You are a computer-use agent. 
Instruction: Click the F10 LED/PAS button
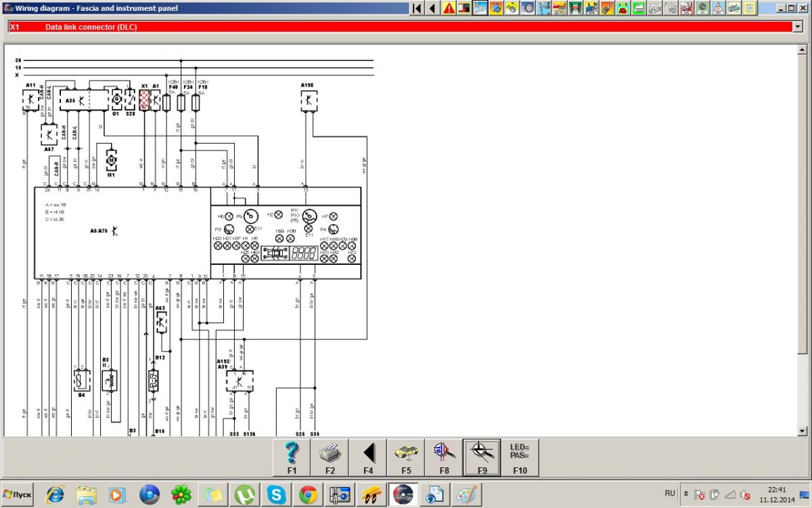point(520,457)
